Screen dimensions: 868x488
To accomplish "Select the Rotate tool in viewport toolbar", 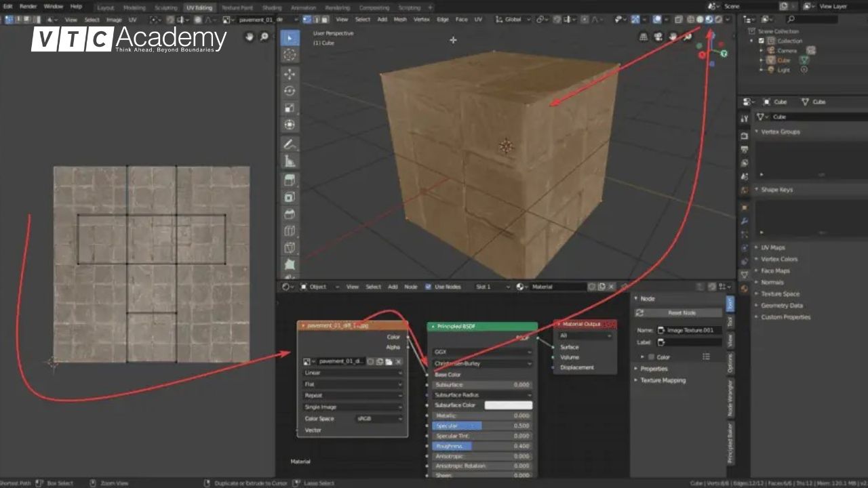I will (x=290, y=91).
